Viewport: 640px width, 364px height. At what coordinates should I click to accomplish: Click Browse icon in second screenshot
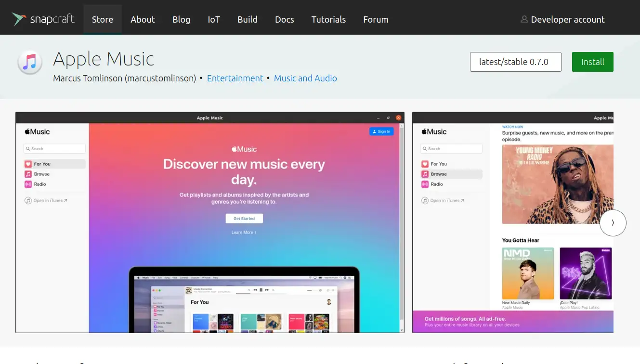click(x=425, y=174)
